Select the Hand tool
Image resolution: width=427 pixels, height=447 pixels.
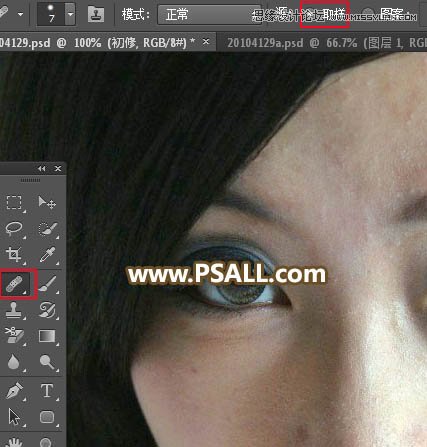tap(14, 442)
